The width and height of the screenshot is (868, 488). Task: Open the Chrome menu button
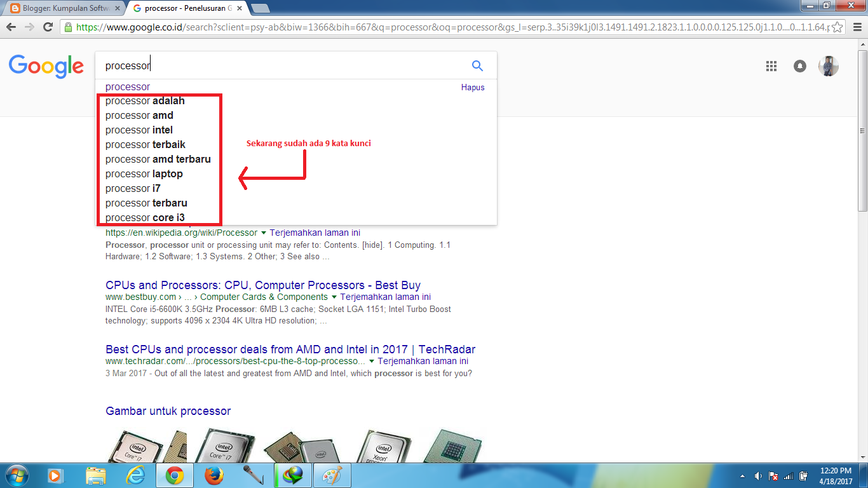pyautogui.click(x=857, y=27)
